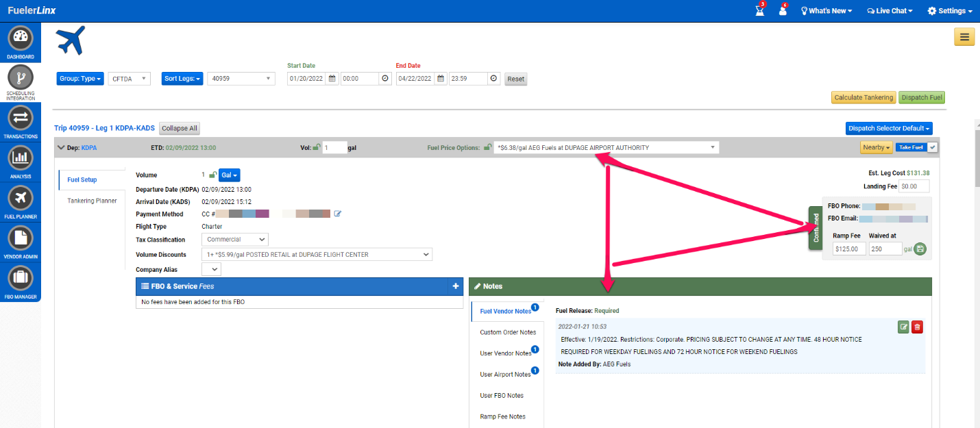Open Dispatch Selector Default dropdown
The height and width of the screenshot is (428, 980).
(x=889, y=128)
